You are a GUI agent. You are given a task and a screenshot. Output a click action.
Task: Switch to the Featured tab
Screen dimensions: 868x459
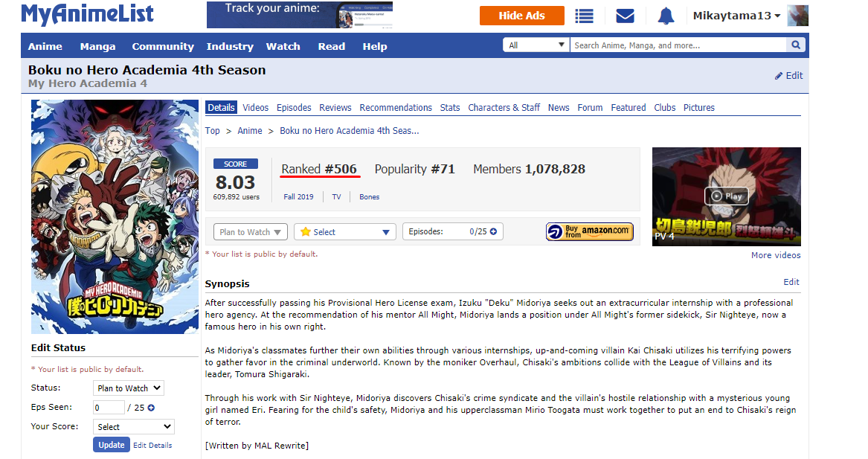point(629,107)
